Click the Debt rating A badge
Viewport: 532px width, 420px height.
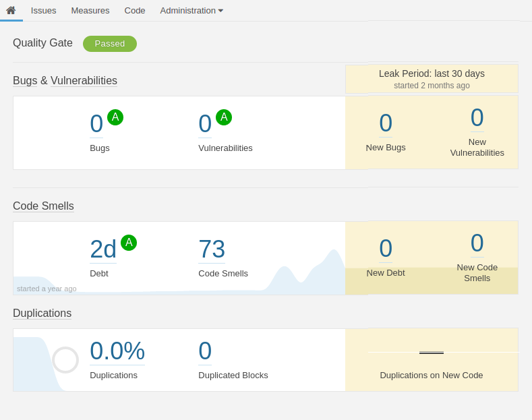129,243
